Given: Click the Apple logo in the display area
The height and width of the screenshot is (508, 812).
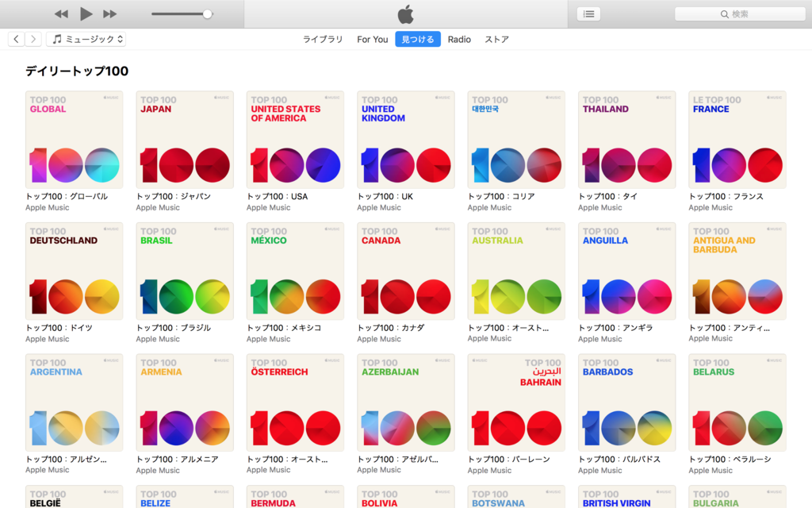Looking at the screenshot, I should pyautogui.click(x=405, y=14).
